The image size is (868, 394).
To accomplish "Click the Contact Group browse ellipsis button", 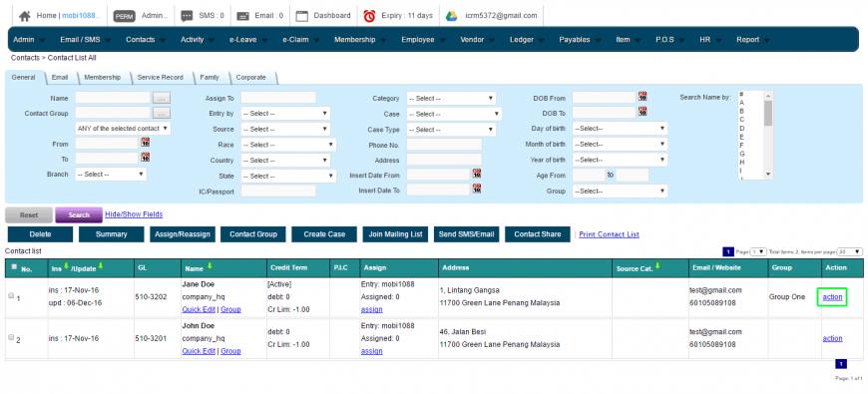I will point(162,113).
